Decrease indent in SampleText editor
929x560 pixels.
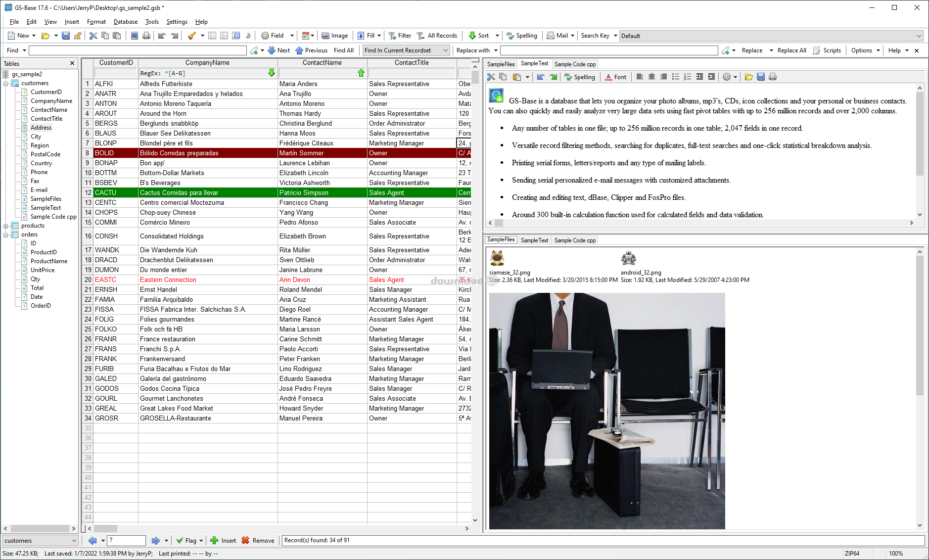tap(711, 77)
